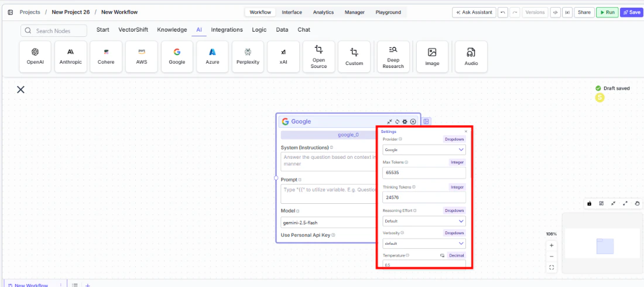Run the workflow
644x287 pixels.
pos(607,12)
